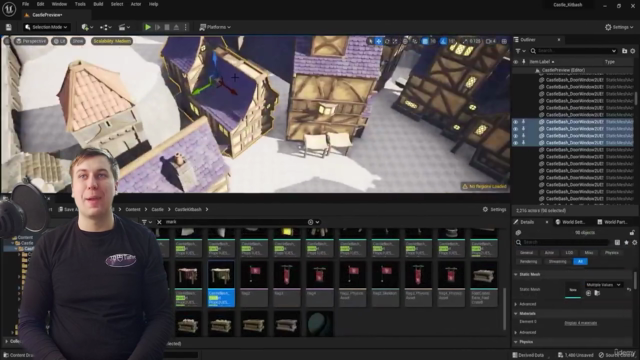Click the Scalability: Medium button
This screenshot has height=360, width=640.
point(112,41)
